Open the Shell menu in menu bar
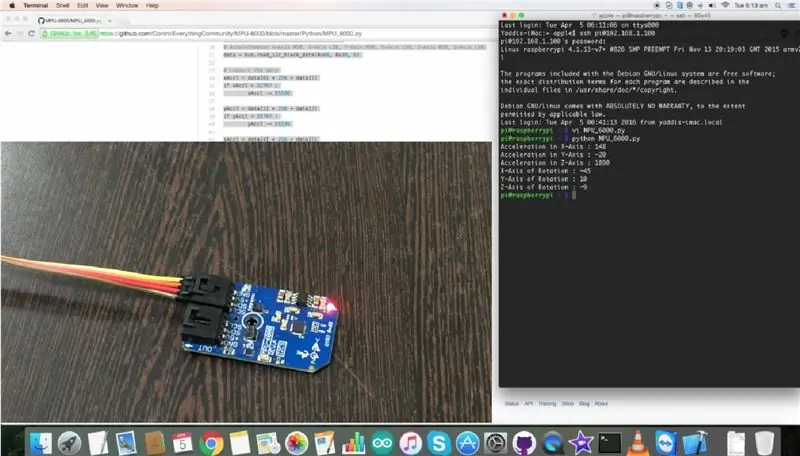800x456 pixels. point(63,6)
